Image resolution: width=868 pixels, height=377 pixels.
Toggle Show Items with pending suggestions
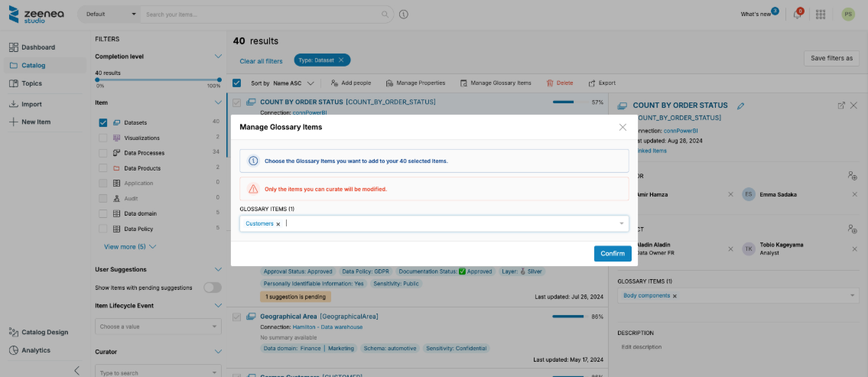click(x=212, y=288)
